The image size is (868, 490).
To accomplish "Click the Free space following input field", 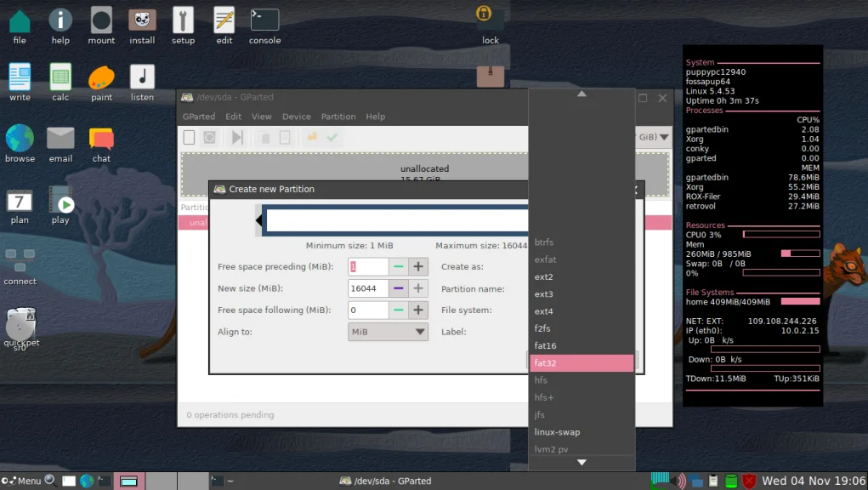I will pyautogui.click(x=368, y=310).
